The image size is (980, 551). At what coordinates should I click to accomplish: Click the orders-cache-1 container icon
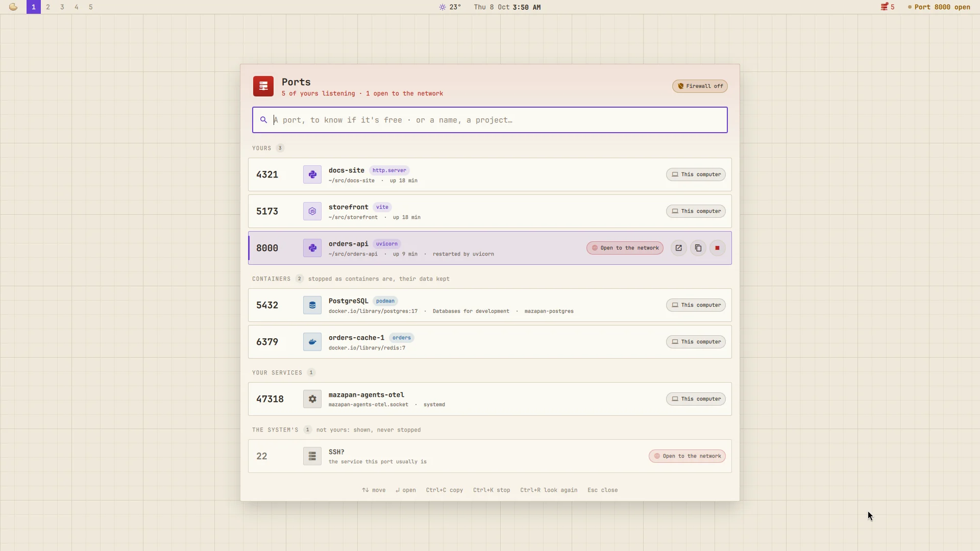pos(312,342)
